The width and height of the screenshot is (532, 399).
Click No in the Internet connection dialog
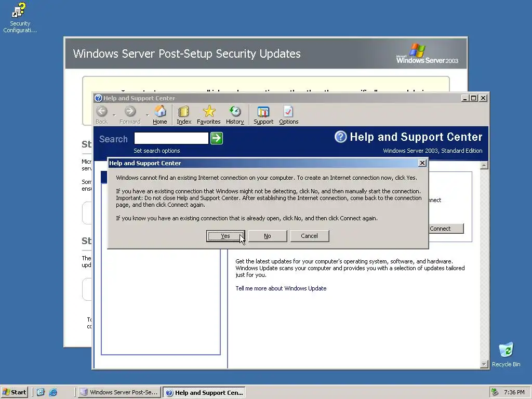[x=268, y=236]
